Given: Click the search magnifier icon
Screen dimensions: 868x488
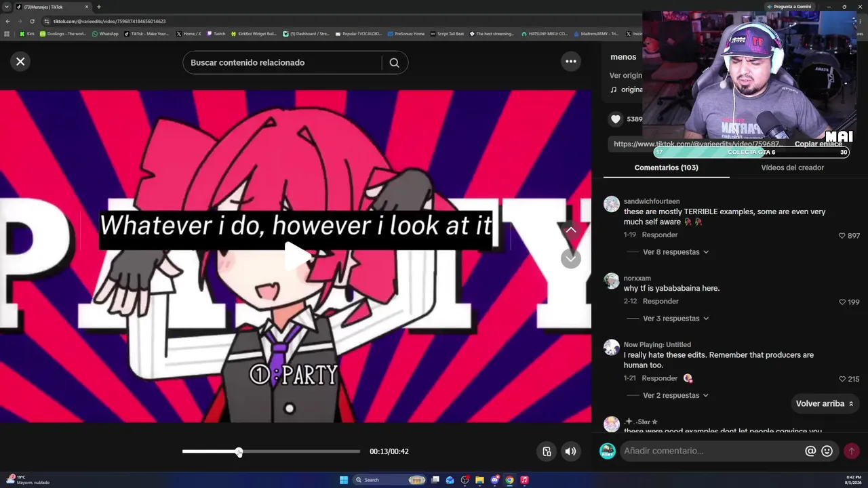Looking at the screenshot, I should 394,62.
